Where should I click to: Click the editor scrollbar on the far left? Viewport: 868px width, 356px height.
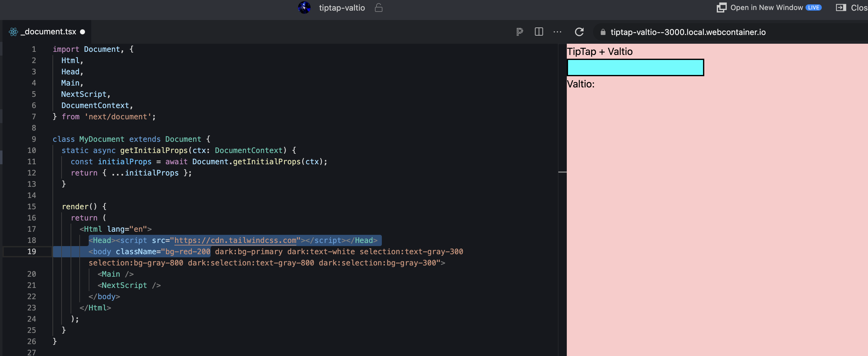(x=2, y=157)
